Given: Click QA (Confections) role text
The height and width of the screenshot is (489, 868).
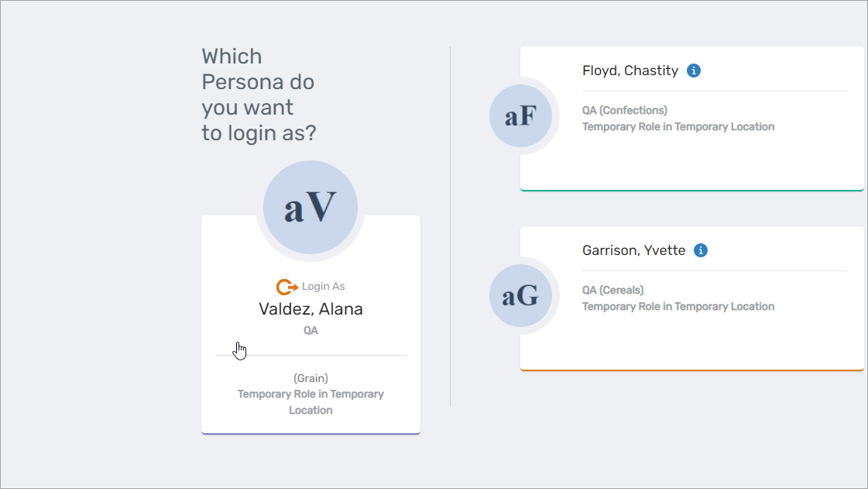Looking at the screenshot, I should point(624,110).
